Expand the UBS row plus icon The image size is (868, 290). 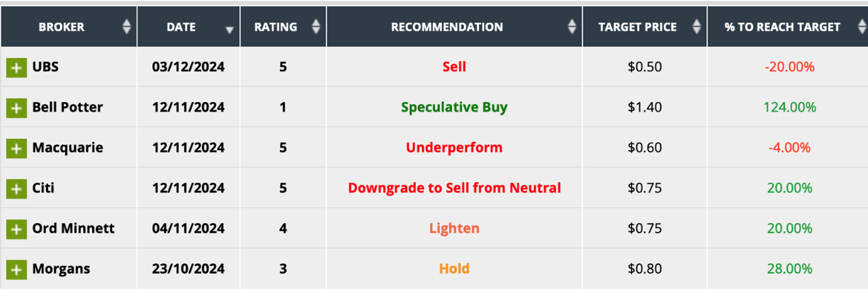[16, 67]
